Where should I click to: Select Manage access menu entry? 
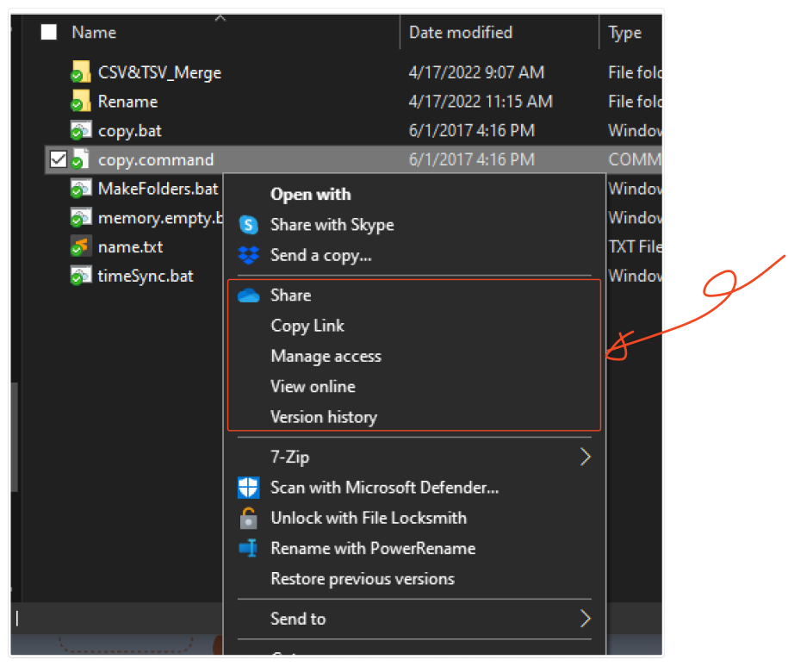[326, 356]
